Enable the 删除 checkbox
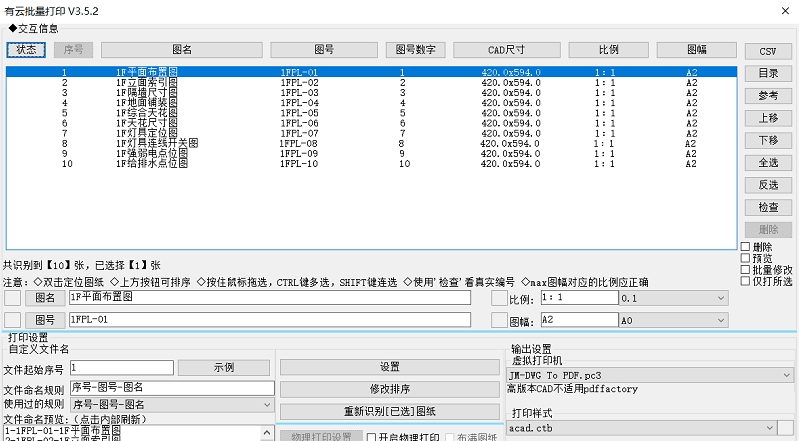This screenshot has width=804, height=441. [x=746, y=247]
